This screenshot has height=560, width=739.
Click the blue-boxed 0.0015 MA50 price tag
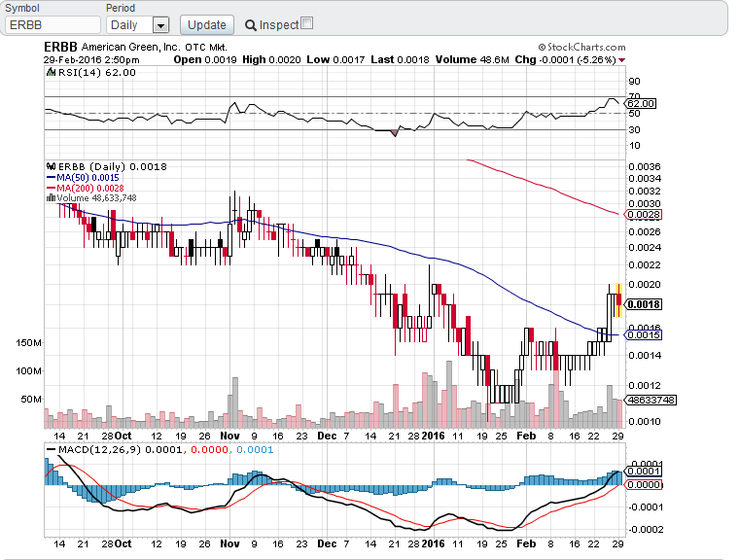(643, 335)
